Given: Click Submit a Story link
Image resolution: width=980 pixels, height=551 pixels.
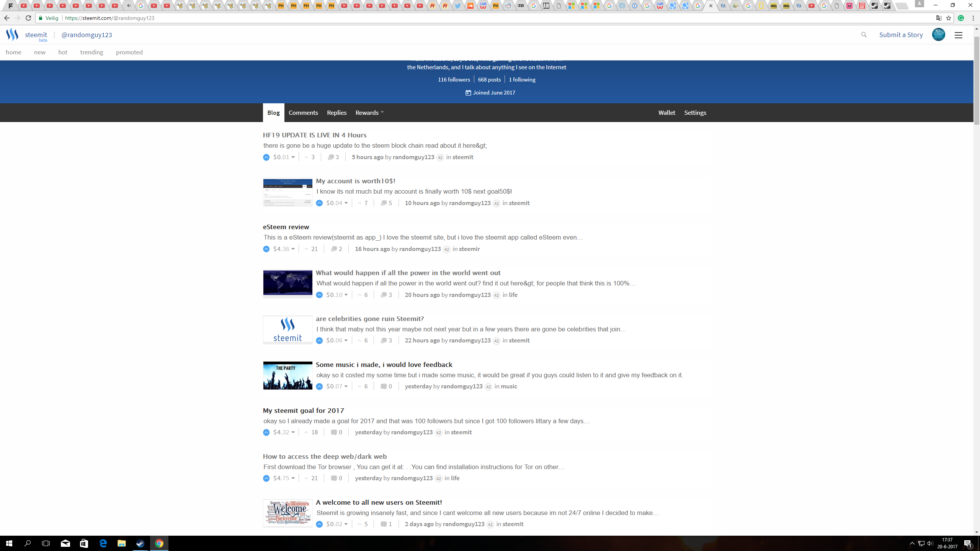Looking at the screenshot, I should click(901, 35).
